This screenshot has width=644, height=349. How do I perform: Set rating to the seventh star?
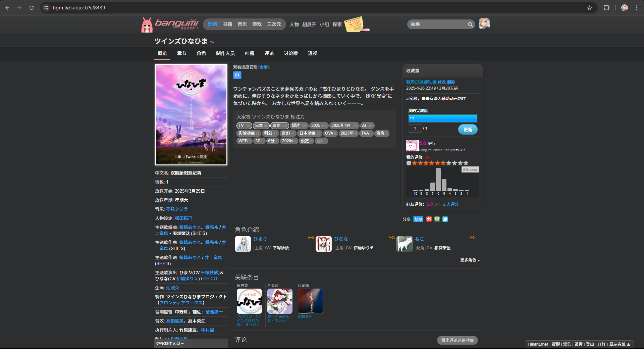point(449,163)
